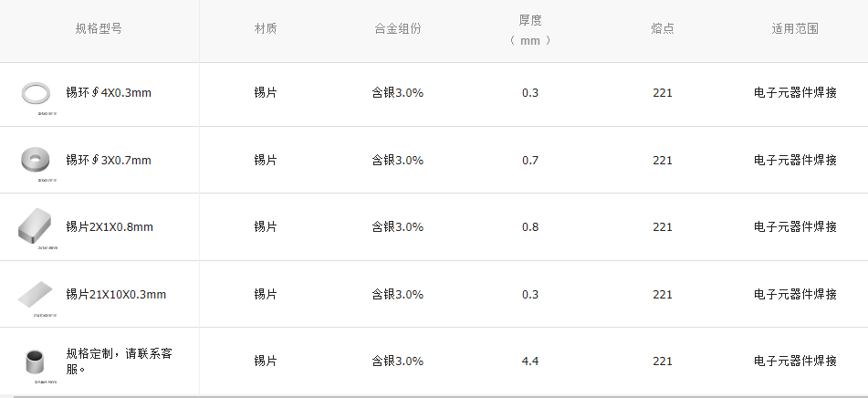Image resolution: width=868 pixels, height=398 pixels.
Task: Click the custom spec cylinder thumbnail
Action: (37, 361)
